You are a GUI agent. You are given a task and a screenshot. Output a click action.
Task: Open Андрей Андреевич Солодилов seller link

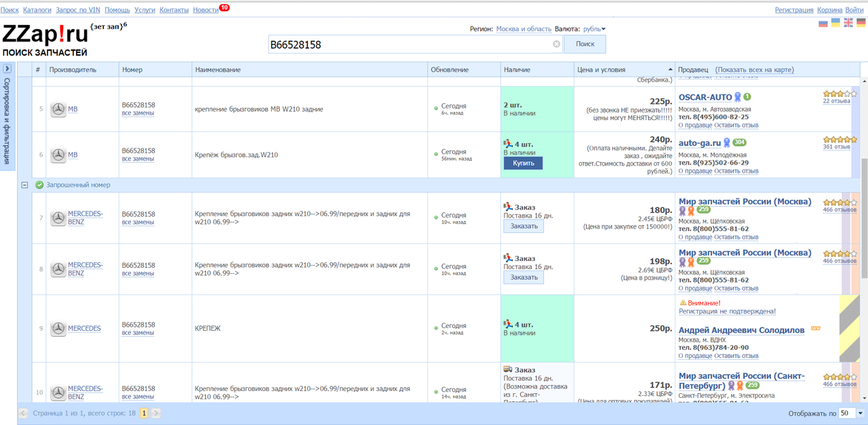coord(742,330)
